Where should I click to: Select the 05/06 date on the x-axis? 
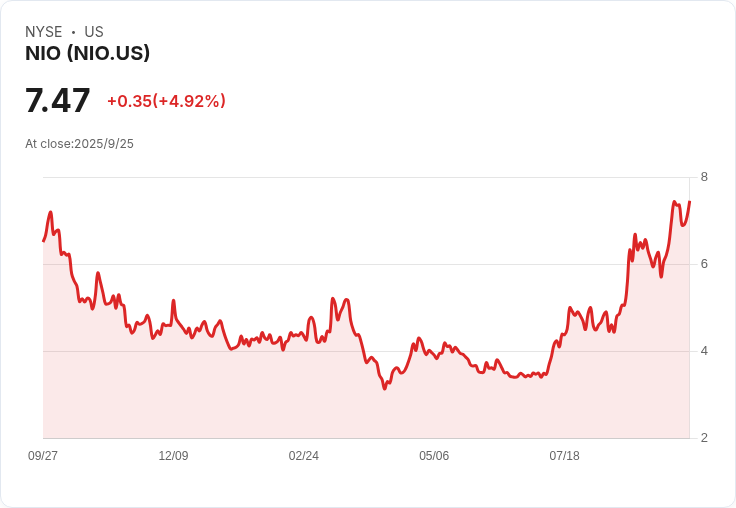click(434, 456)
